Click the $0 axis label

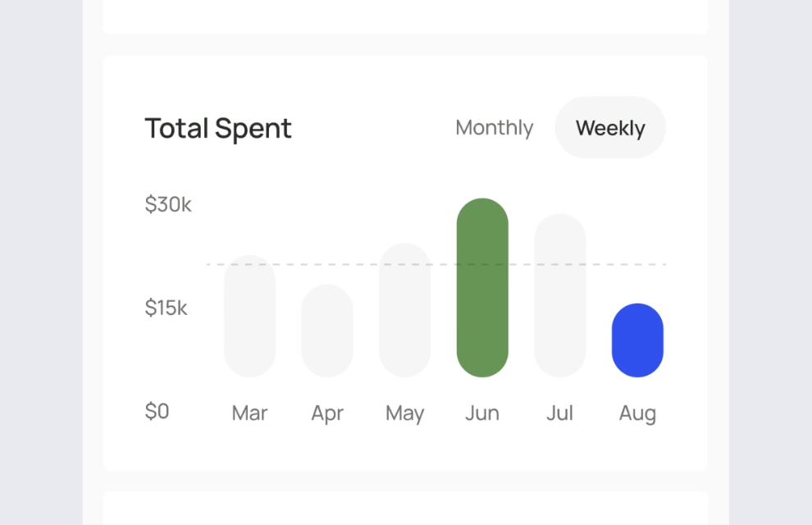[x=157, y=411]
